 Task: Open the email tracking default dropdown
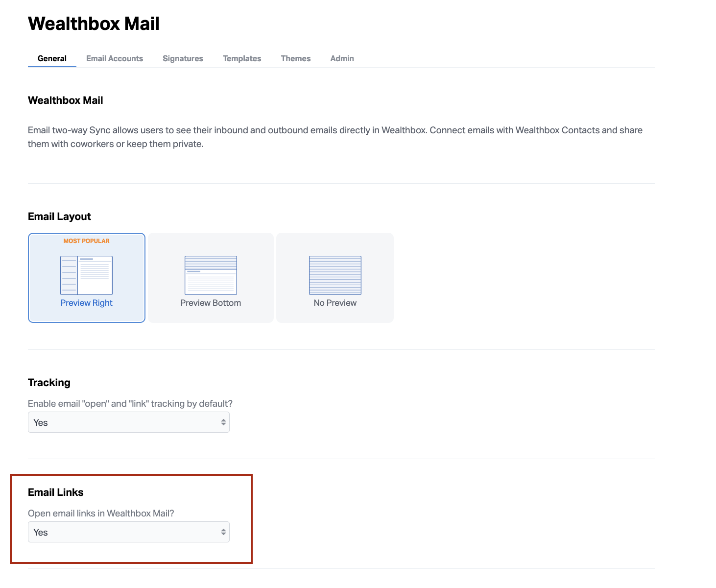tap(122, 422)
